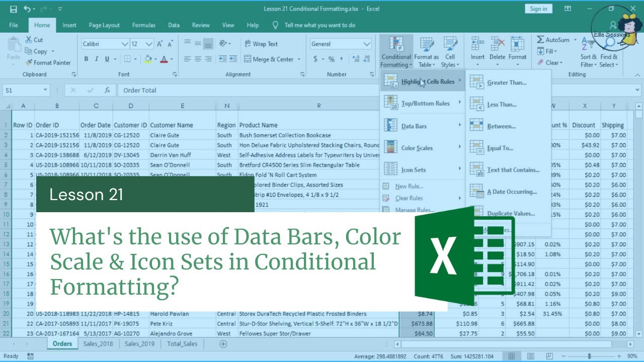Click the Undo arrow icon
This screenshot has width=644, height=362.
point(27,9)
